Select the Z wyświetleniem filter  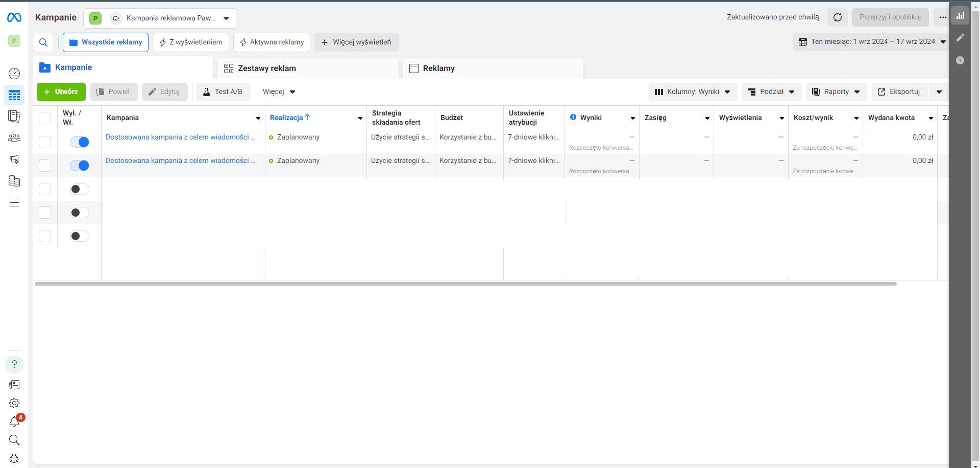tap(191, 42)
